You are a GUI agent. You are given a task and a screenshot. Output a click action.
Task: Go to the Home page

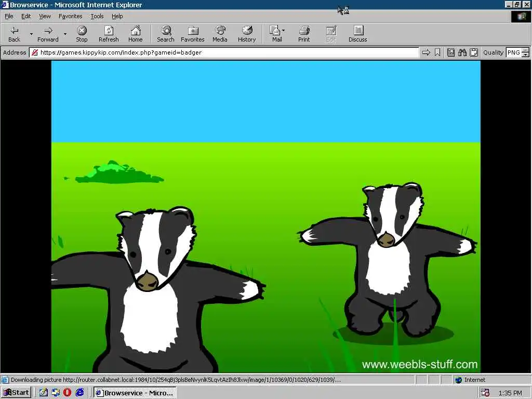pyautogui.click(x=136, y=34)
